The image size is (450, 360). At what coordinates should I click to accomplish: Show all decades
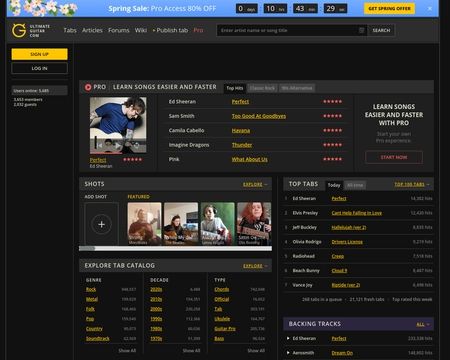(191, 351)
